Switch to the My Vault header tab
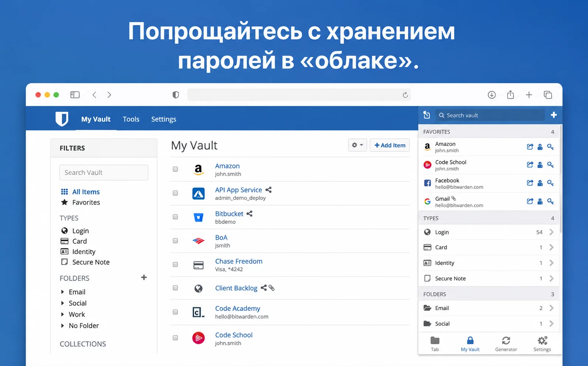Image resolution: width=588 pixels, height=366 pixels. [96, 119]
